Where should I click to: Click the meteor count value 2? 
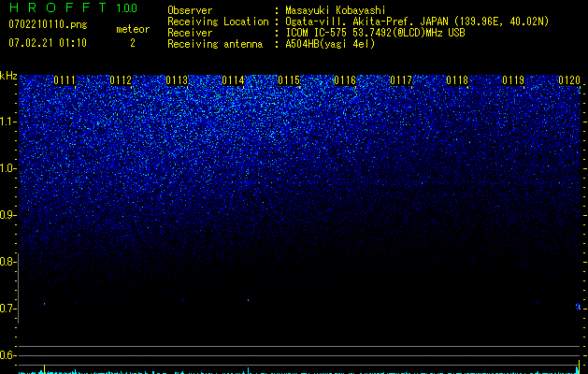pos(133,43)
